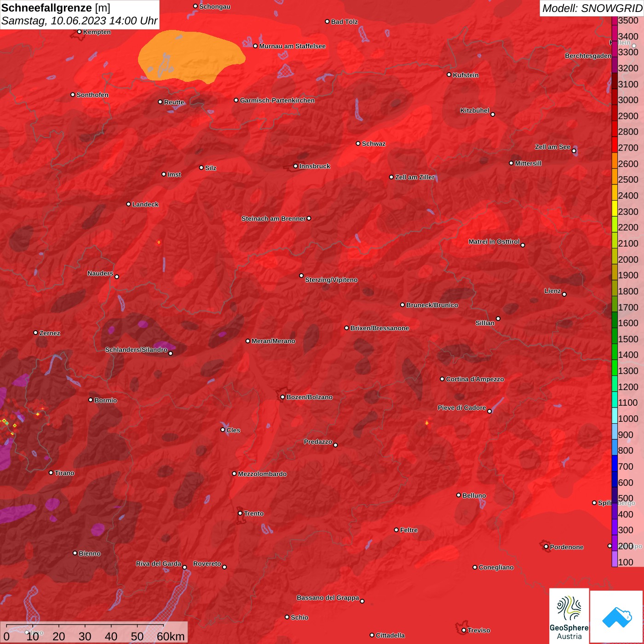
Task: Click the 3500 legend value
Action: pos(628,21)
